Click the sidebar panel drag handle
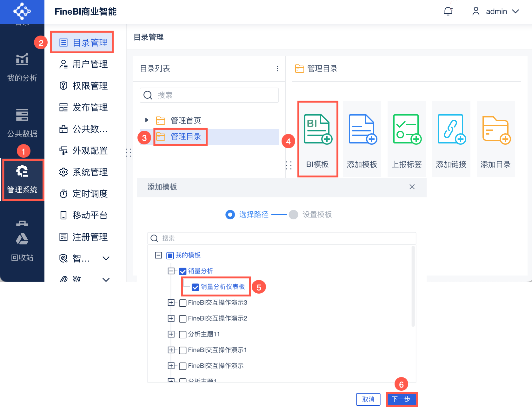This screenshot has height=412, width=532. click(128, 153)
